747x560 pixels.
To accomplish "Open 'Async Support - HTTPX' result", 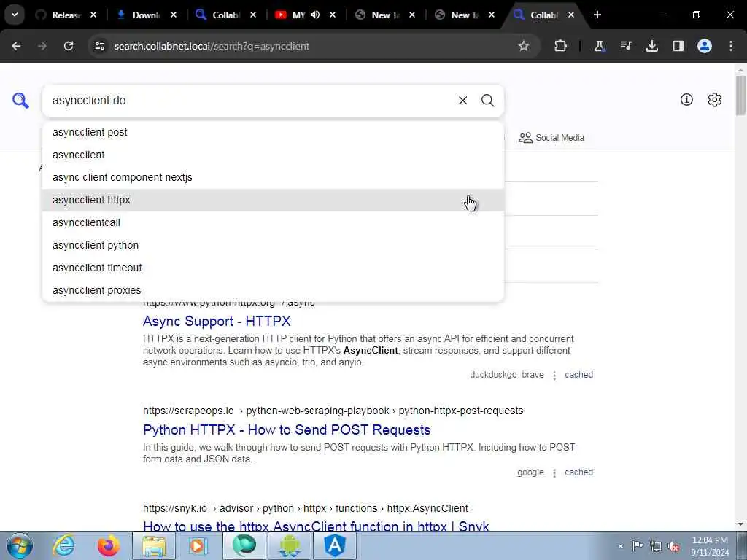I will pyautogui.click(x=217, y=321).
